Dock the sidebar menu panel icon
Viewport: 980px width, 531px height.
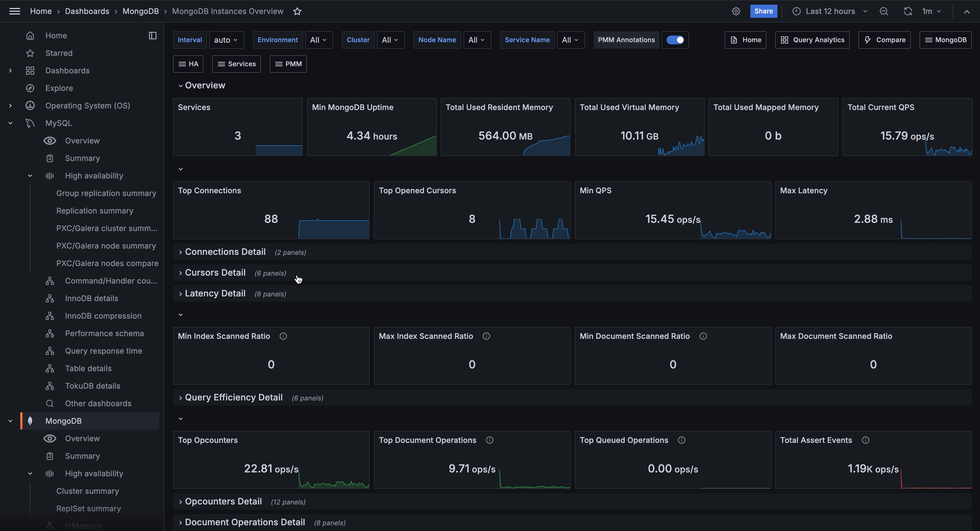click(x=152, y=35)
